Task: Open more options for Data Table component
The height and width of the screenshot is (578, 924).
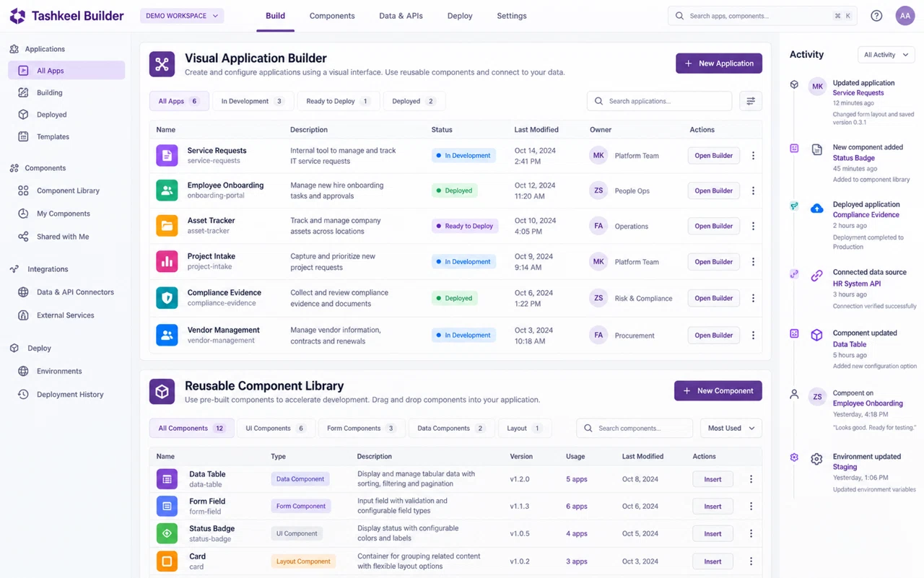Action: (751, 479)
